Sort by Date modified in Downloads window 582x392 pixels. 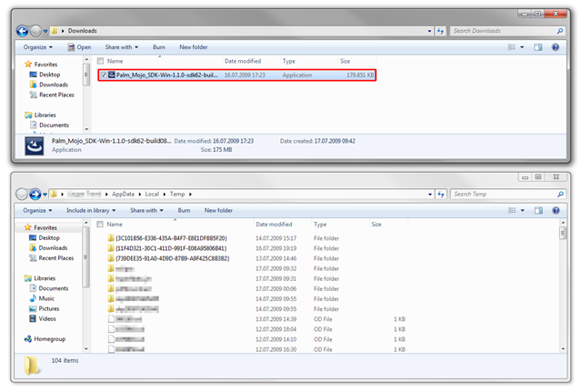pyautogui.click(x=243, y=61)
